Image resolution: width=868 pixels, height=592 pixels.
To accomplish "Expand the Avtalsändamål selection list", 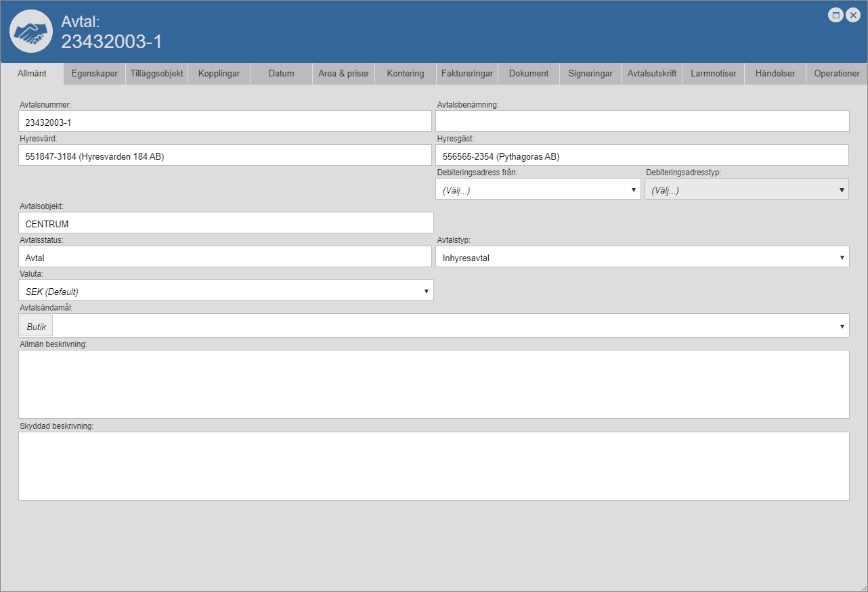I will click(842, 326).
